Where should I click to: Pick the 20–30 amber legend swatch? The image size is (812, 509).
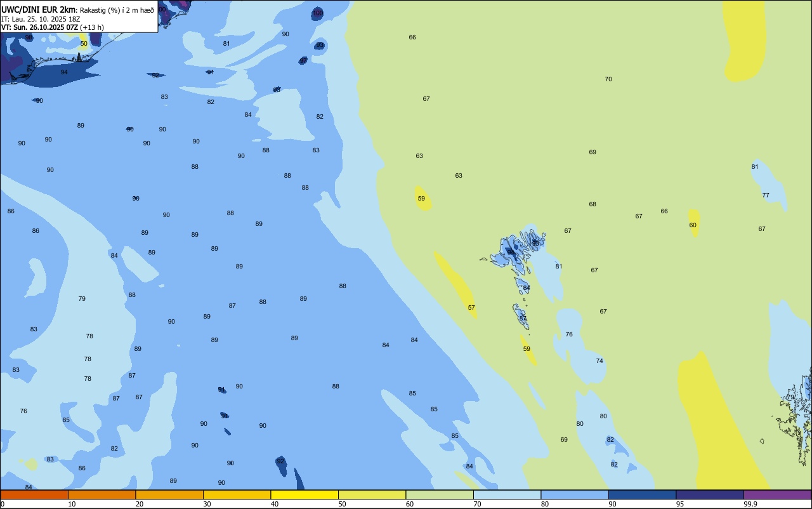pos(169,494)
